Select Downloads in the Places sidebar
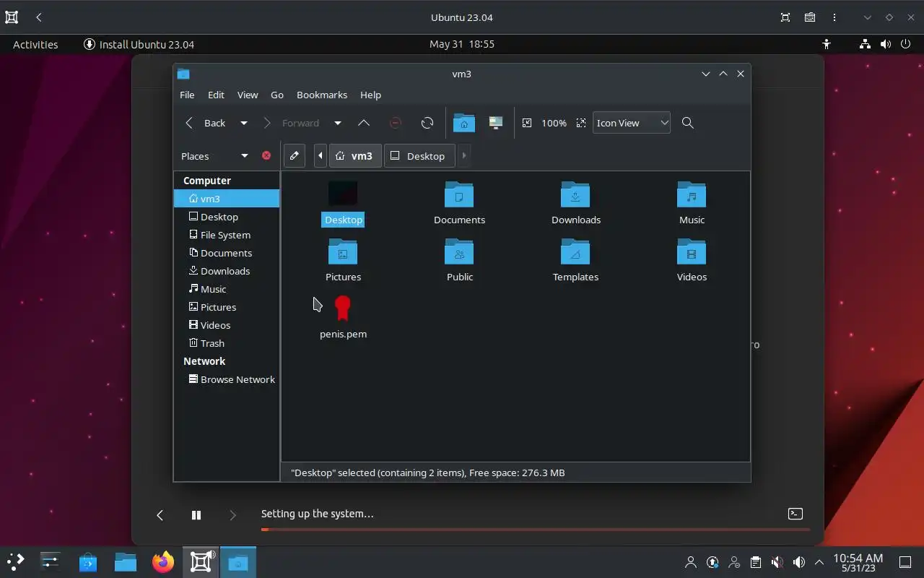Screen dimensions: 924x578 tap(227, 271)
